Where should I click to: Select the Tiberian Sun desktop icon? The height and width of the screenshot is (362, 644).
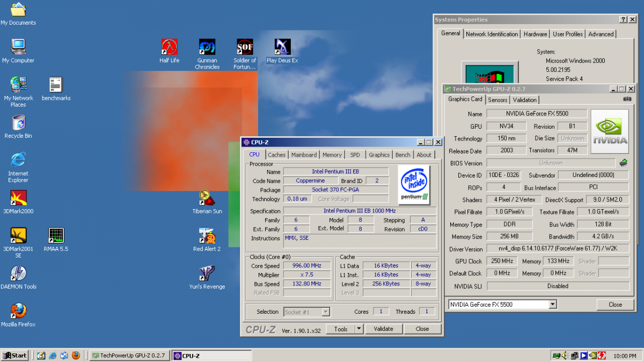click(x=207, y=198)
